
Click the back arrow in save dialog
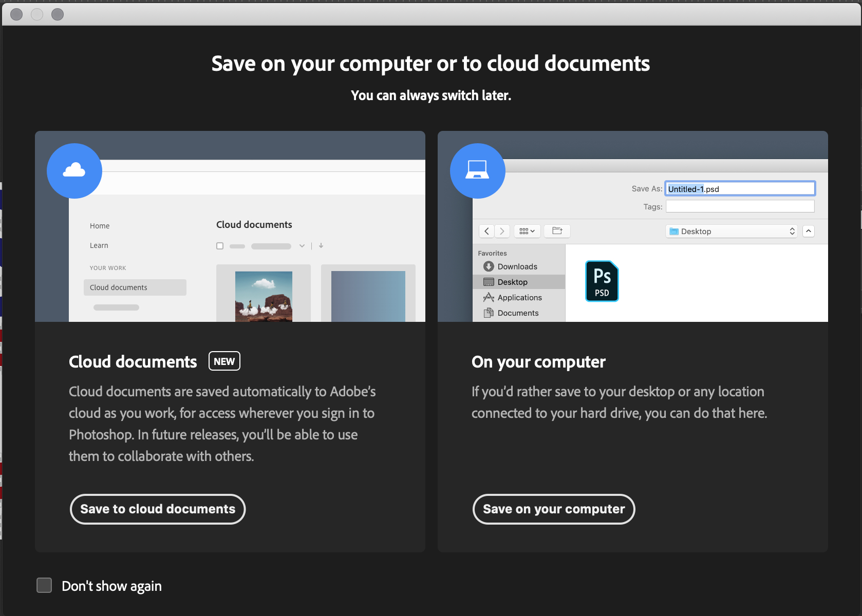coord(486,231)
